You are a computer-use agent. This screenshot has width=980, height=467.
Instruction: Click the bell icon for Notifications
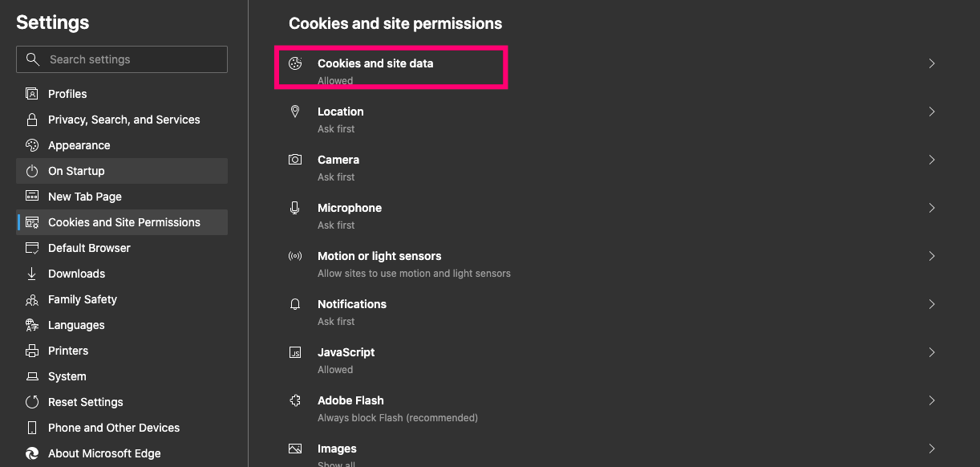tap(295, 304)
